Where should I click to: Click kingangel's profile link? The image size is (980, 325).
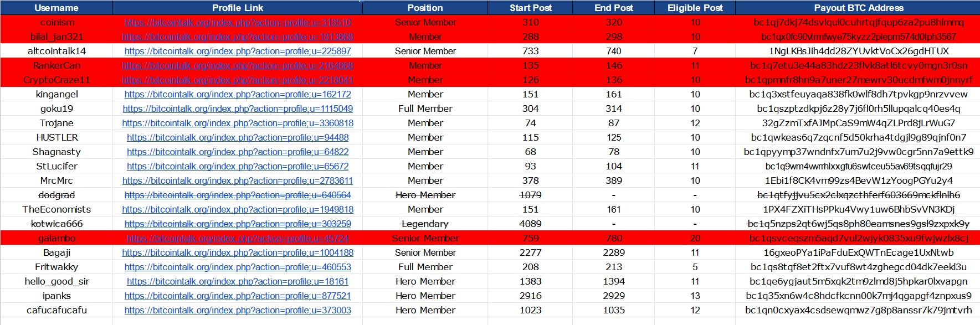coord(238,94)
